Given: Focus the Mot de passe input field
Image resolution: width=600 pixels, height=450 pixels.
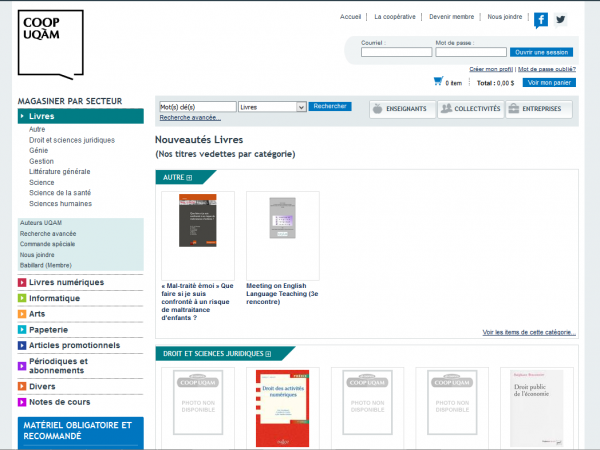Looking at the screenshot, I should pos(471,52).
